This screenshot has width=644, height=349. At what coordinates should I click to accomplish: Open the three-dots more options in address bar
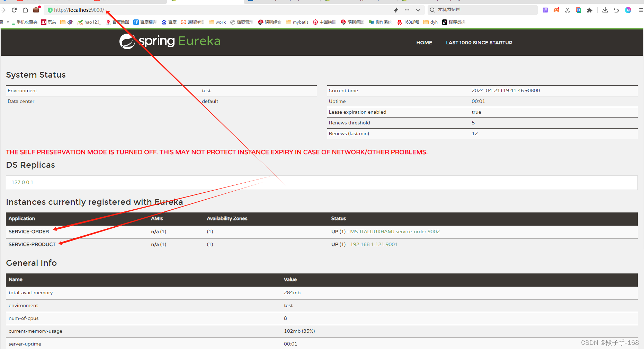tap(407, 10)
